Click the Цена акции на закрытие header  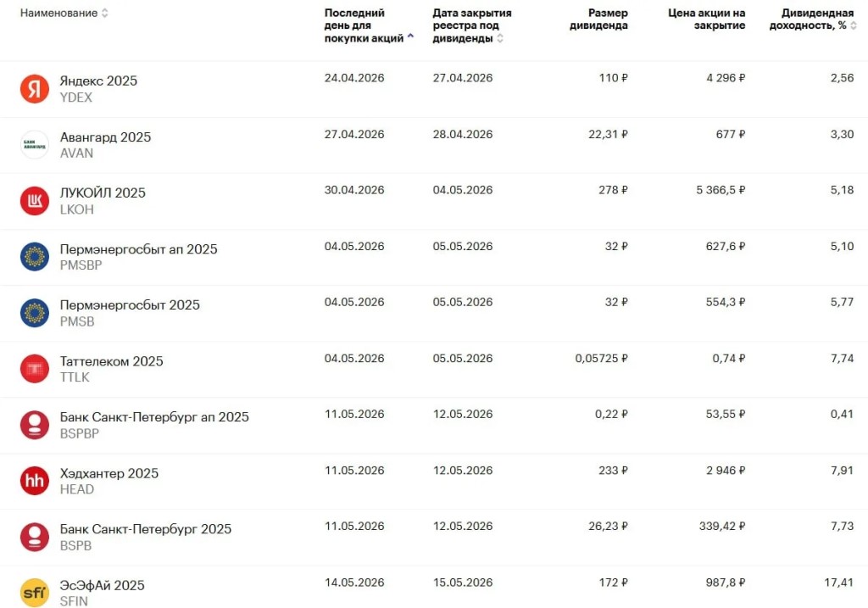(706, 19)
